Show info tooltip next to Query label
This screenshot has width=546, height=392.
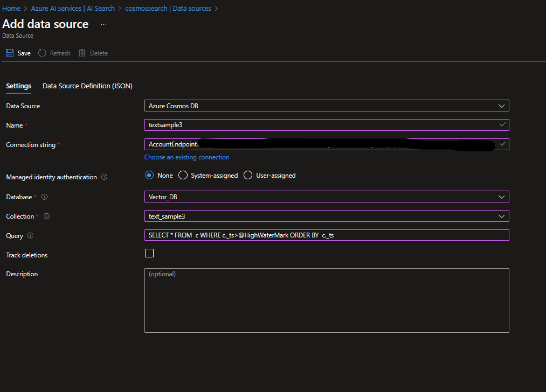click(30, 236)
